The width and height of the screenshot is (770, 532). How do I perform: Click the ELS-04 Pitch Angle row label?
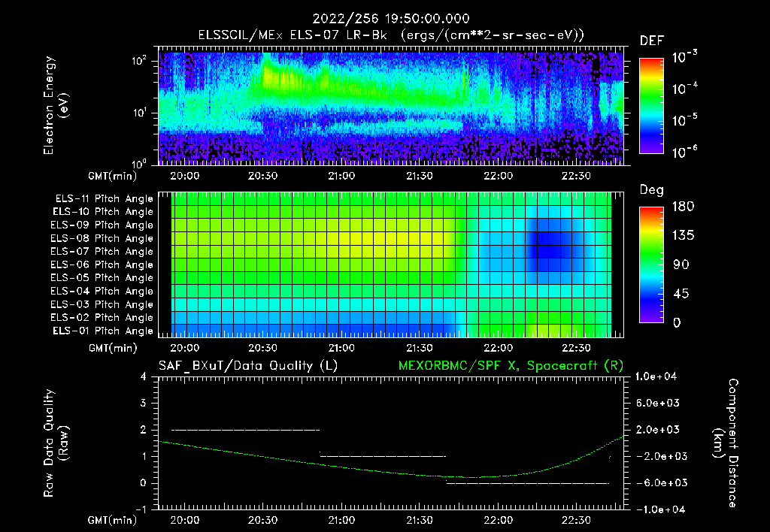pos(102,291)
